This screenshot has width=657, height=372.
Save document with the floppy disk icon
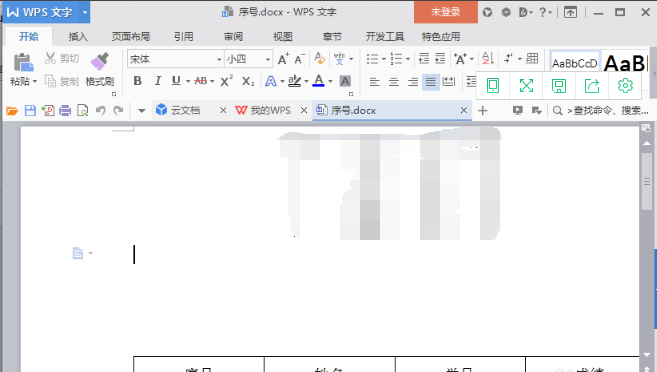click(x=30, y=111)
